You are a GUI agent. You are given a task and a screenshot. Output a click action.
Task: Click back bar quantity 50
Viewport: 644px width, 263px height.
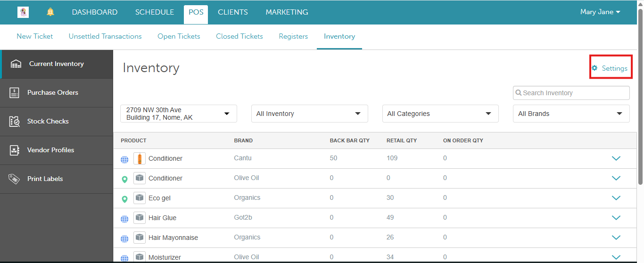(x=333, y=158)
